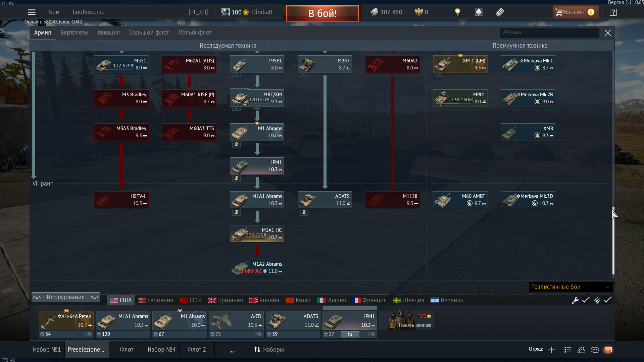Viewport: 644px width, 362px height.
Task: Collapse the Исследования research panel
Action: pyautogui.click(x=65, y=297)
